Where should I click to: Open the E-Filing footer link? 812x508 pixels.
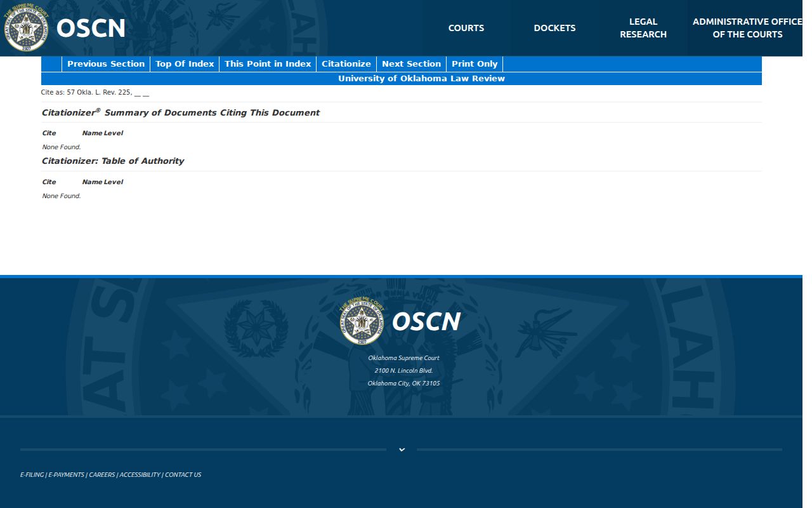point(32,475)
